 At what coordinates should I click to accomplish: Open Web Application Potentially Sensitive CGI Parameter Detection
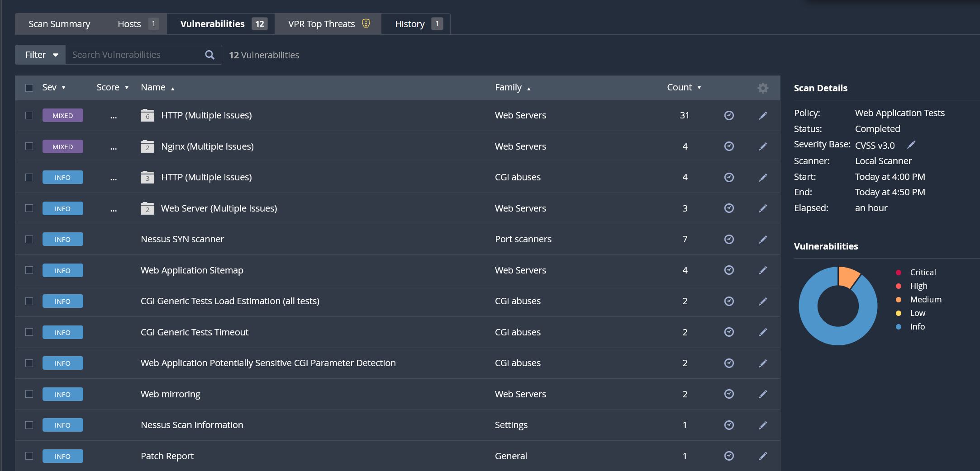click(x=268, y=363)
